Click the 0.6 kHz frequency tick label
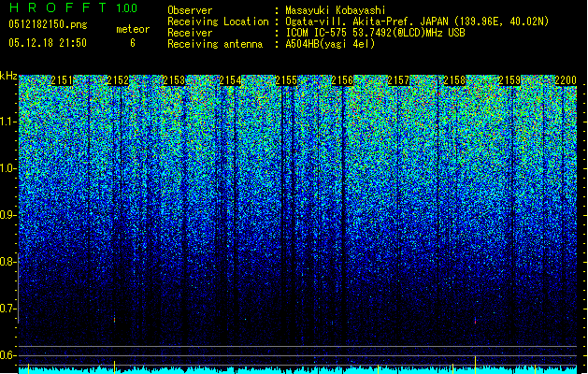Viewport: 588px width, 374px height. tap(7, 355)
